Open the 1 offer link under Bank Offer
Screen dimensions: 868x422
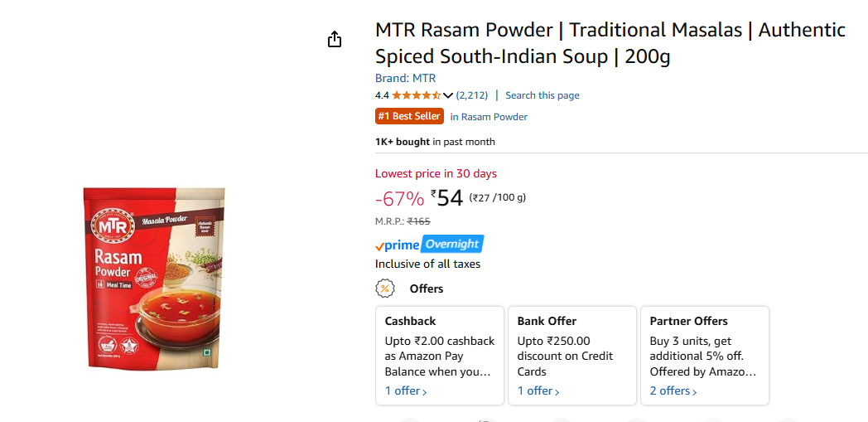[538, 391]
